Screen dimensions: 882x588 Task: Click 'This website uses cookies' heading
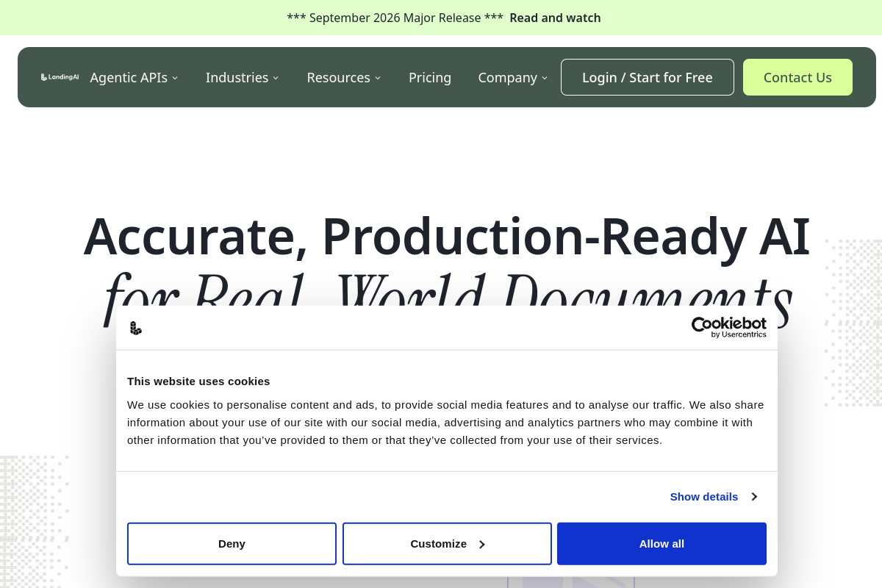click(x=198, y=381)
